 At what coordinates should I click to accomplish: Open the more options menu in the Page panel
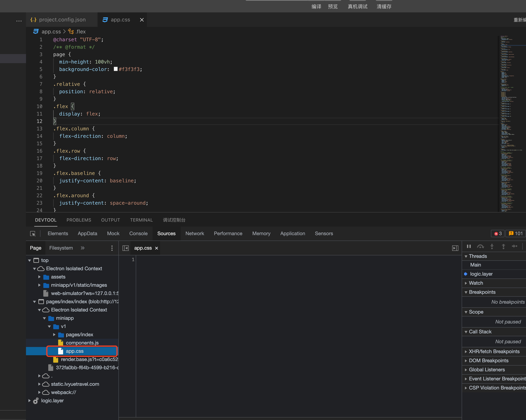112,248
